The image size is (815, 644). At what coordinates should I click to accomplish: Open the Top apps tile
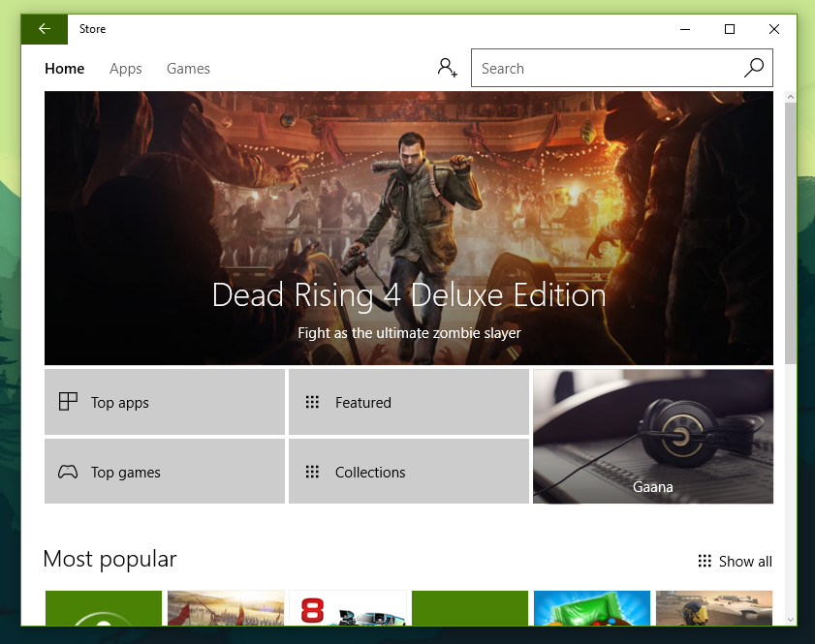coord(164,402)
